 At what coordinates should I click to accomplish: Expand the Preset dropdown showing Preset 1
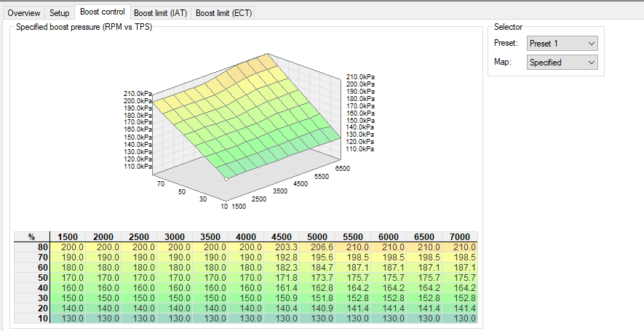(x=562, y=43)
